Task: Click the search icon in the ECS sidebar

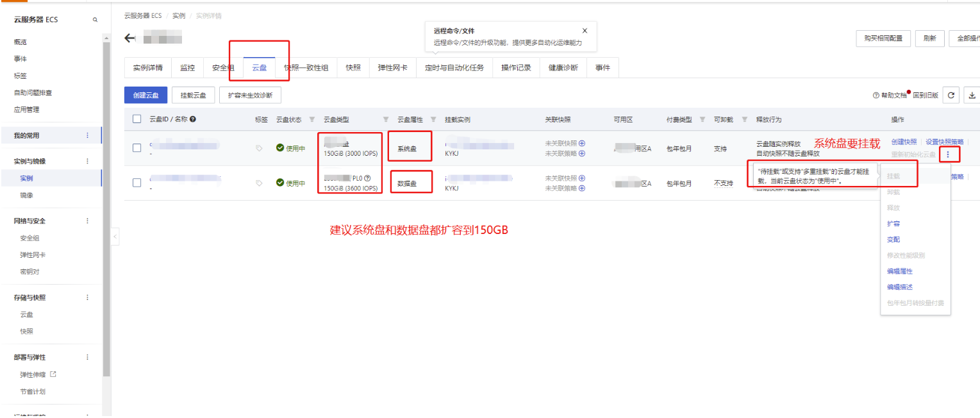Action: (96, 20)
